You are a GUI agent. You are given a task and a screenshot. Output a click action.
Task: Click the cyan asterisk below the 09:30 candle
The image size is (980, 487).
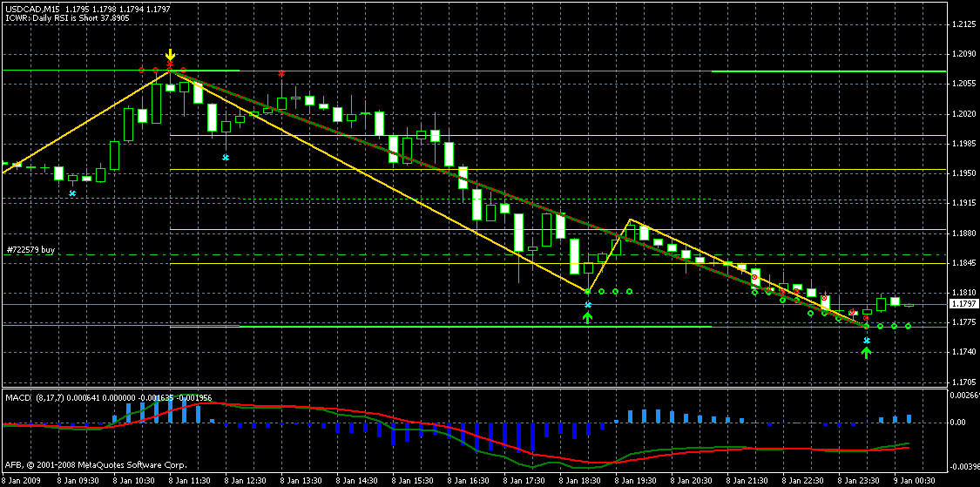72,193
